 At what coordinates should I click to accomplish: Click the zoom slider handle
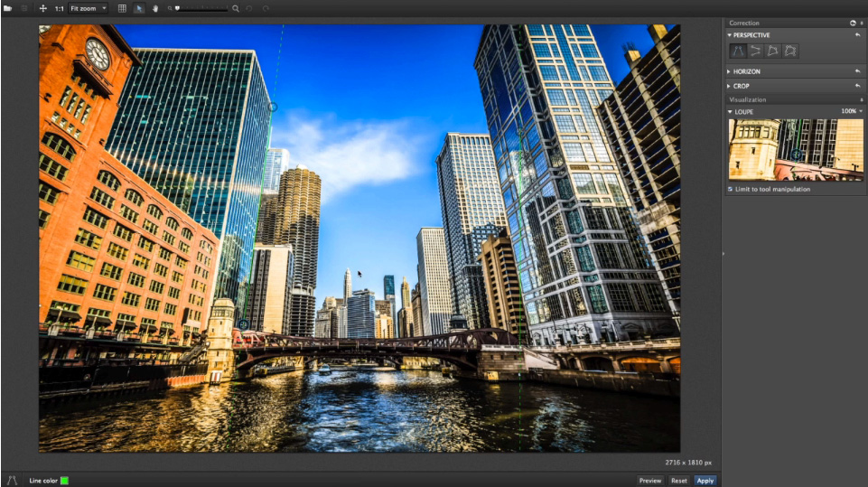(177, 8)
